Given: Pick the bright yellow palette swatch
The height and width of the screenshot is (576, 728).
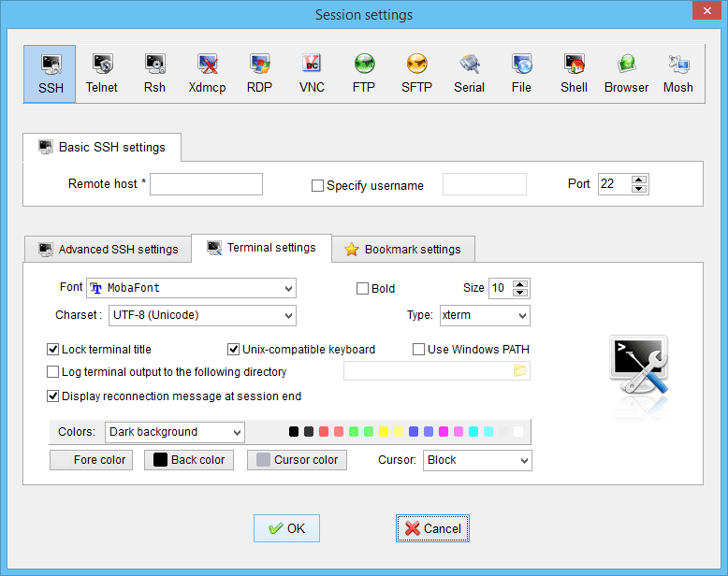Looking at the screenshot, I should (x=384, y=432).
